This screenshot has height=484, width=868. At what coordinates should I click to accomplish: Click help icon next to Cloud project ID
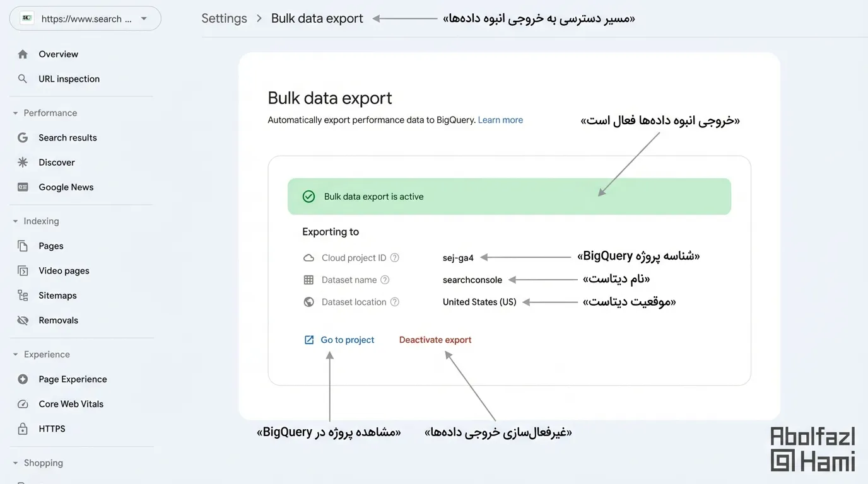coord(395,258)
